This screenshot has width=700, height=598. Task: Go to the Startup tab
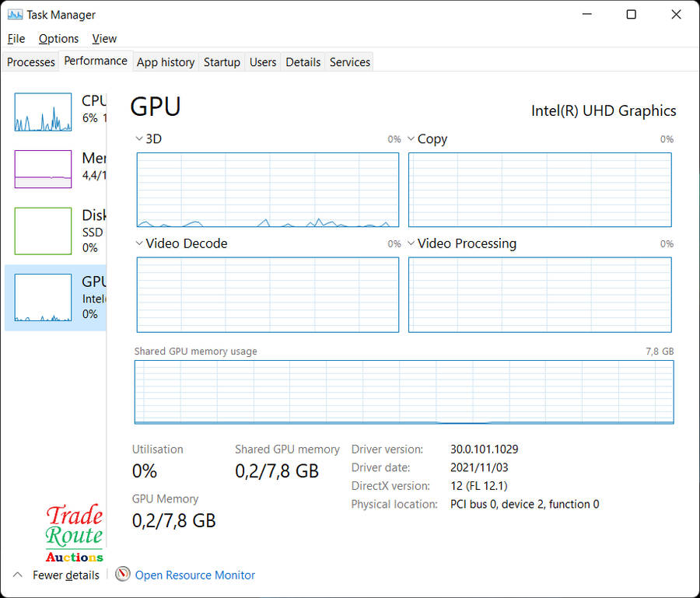pyautogui.click(x=222, y=62)
